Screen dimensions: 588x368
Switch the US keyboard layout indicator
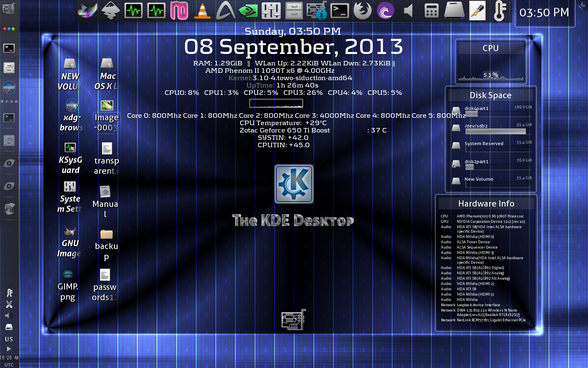pyautogui.click(x=9, y=339)
